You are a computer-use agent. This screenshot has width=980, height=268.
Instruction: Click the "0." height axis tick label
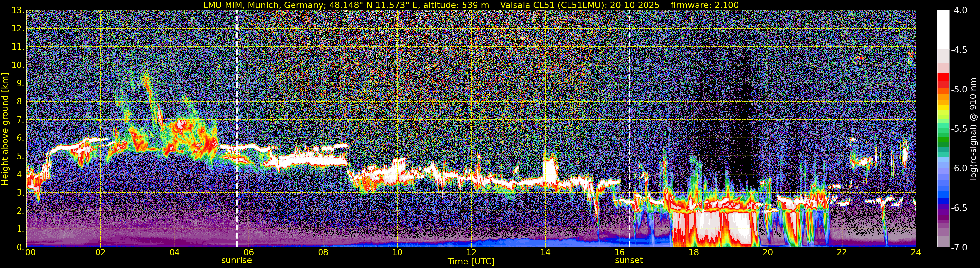click(21, 247)
